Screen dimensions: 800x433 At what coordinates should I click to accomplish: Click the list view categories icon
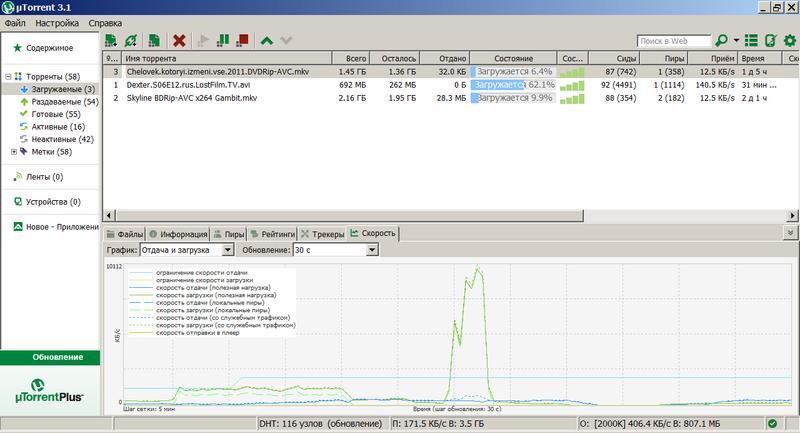751,40
